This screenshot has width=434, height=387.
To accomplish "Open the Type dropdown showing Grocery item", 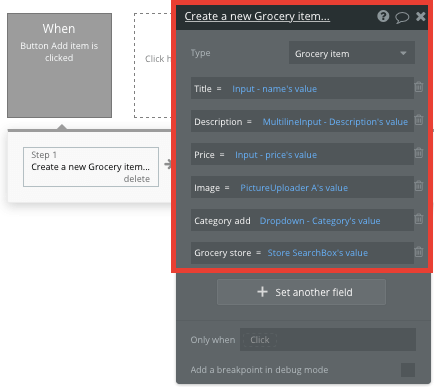I will [x=352, y=53].
